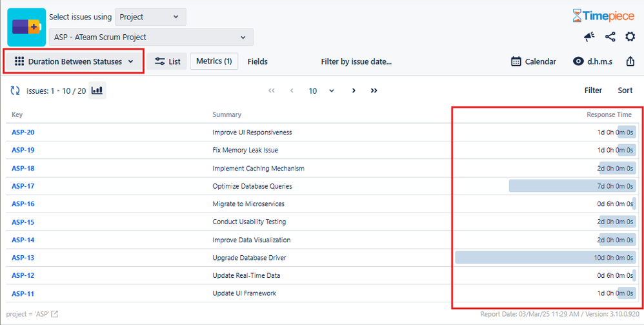Go to previous page of issues

292,90
